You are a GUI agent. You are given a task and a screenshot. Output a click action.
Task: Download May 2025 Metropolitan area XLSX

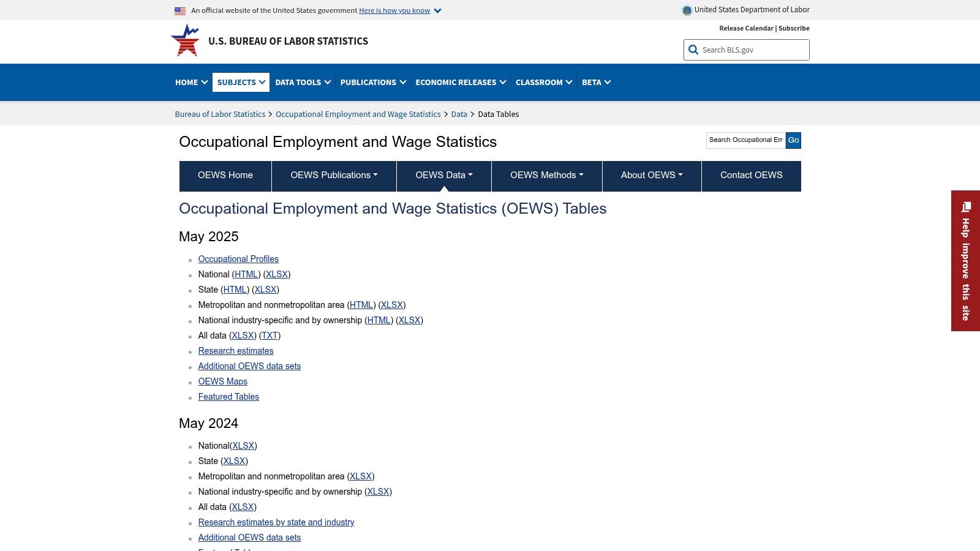392,305
